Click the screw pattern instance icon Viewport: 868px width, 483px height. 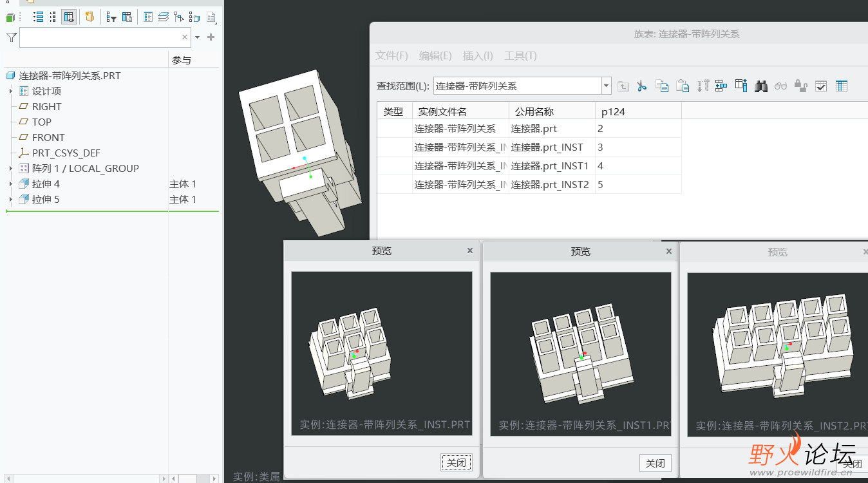(703, 86)
